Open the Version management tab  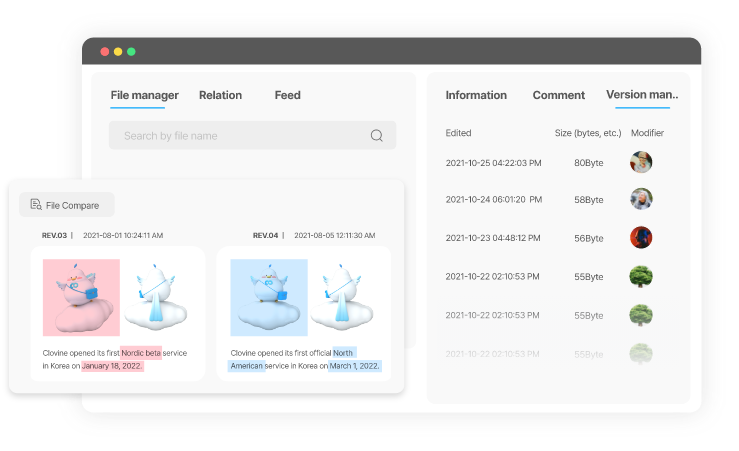pyautogui.click(x=642, y=95)
